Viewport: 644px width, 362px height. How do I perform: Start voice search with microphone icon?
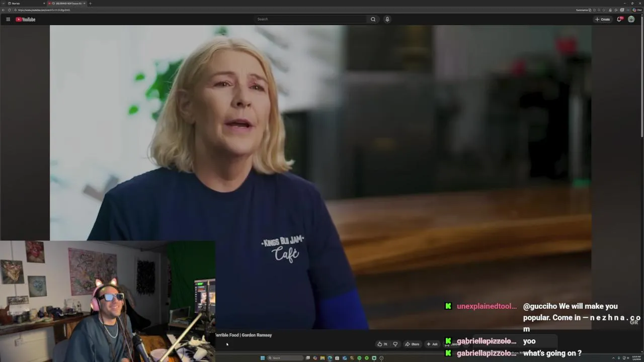coord(387,19)
